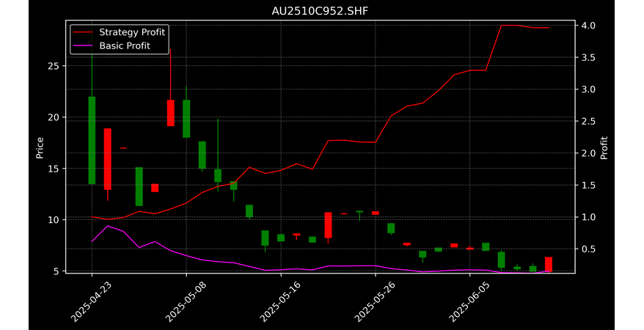Click the green candlestick above the 2025-04-23 label
The width and height of the screenshot is (644, 330).
(92, 140)
